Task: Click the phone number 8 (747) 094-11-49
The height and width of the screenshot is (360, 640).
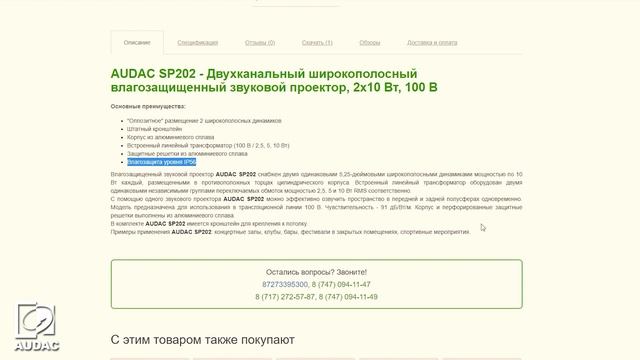Action: (348, 297)
